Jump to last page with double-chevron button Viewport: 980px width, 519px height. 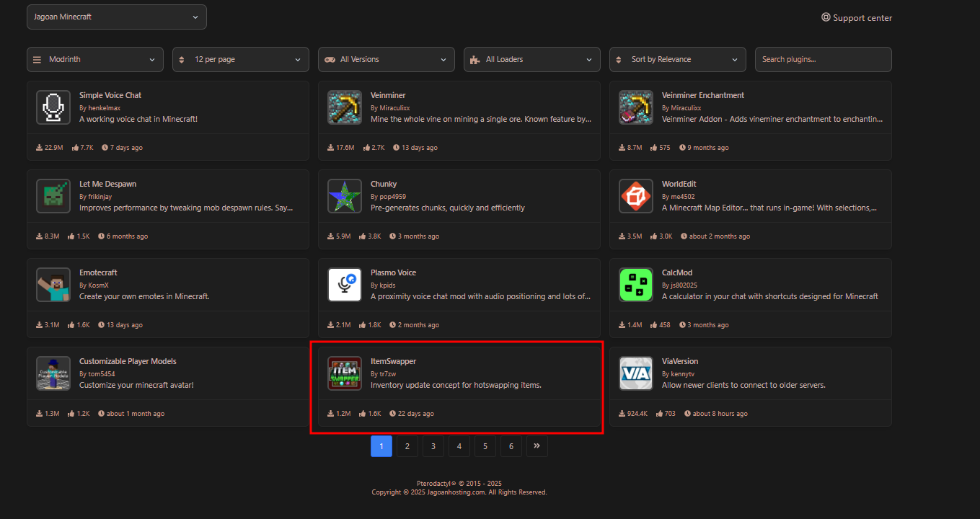537,446
